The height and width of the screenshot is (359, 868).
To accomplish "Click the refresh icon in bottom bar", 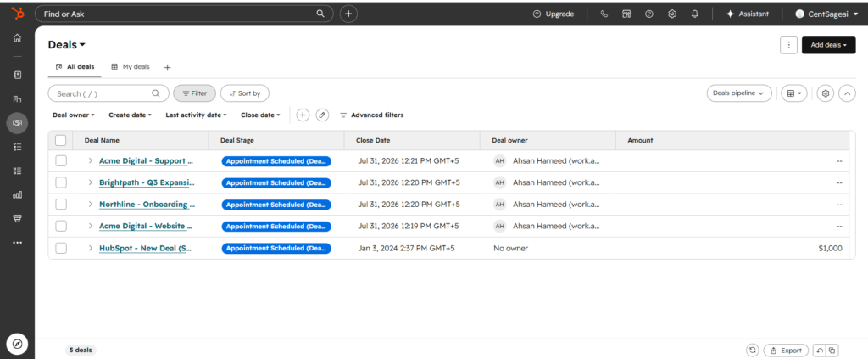I will 753,351.
